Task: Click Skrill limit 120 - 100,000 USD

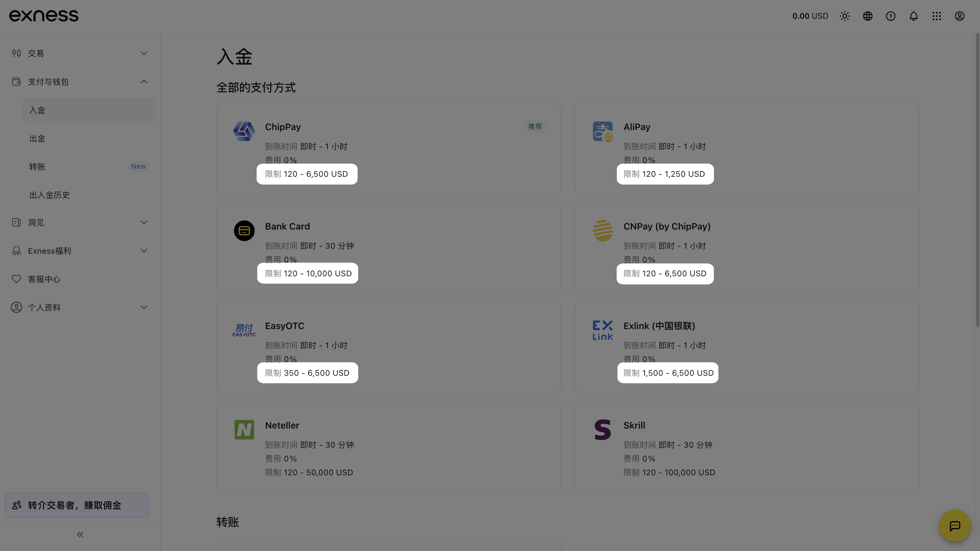Action: click(669, 473)
